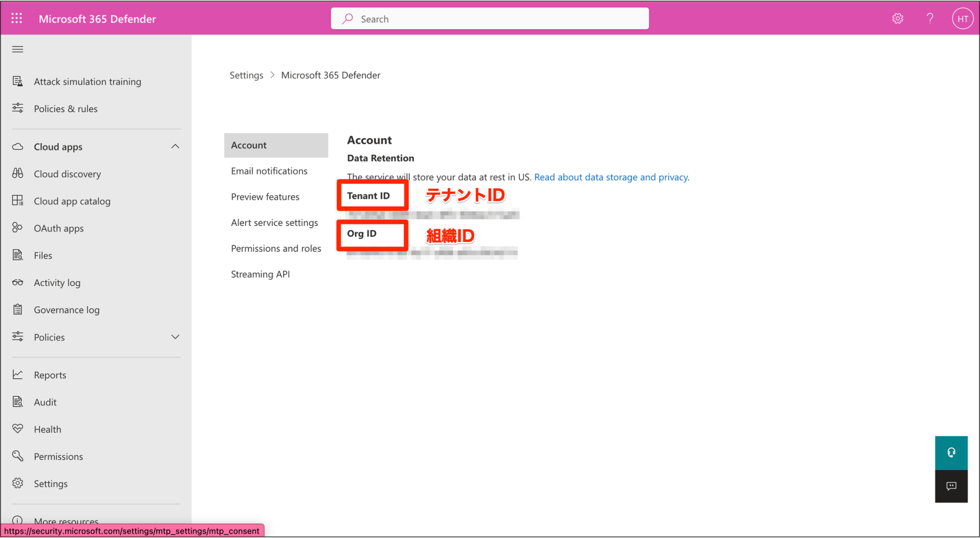Click the hamburger menu to collapse navigation
Screen dimensions: 980x538
(17, 49)
